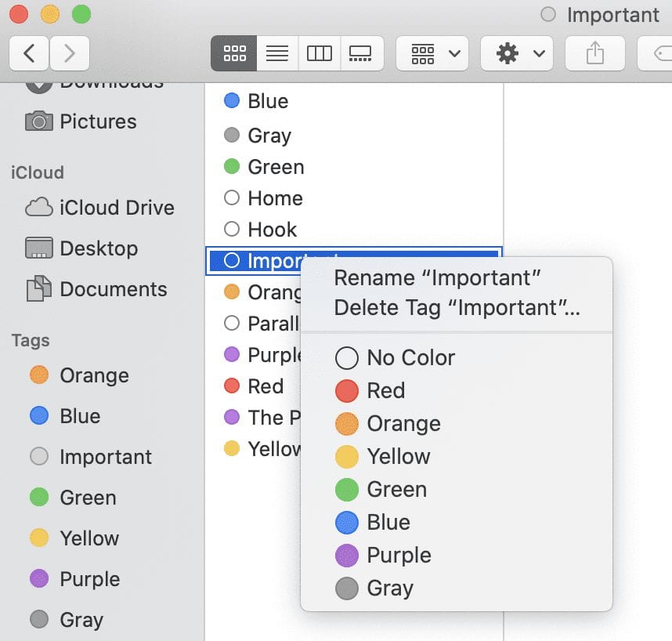
Task: Open the group-by dropdown in toolbar
Action: [432, 53]
